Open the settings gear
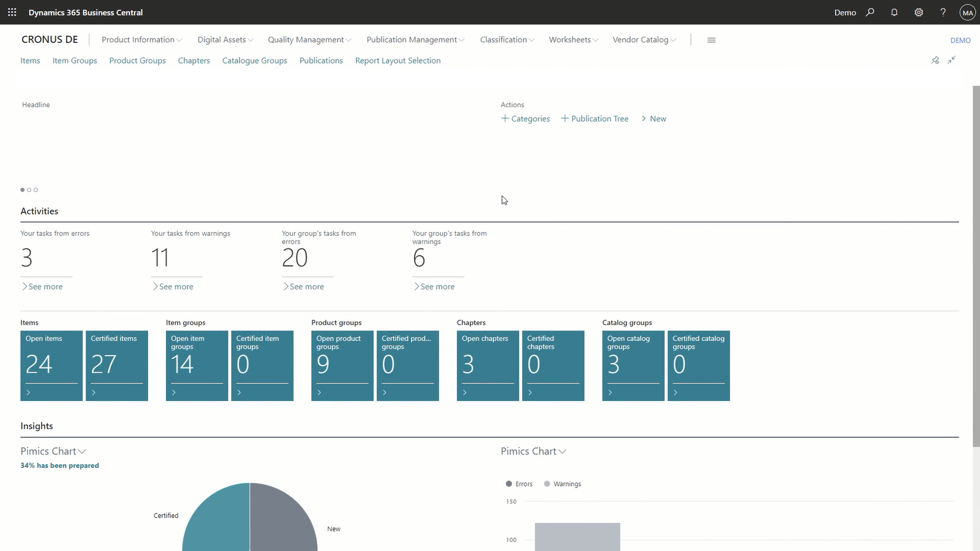This screenshot has width=980, height=551. [x=919, y=12]
